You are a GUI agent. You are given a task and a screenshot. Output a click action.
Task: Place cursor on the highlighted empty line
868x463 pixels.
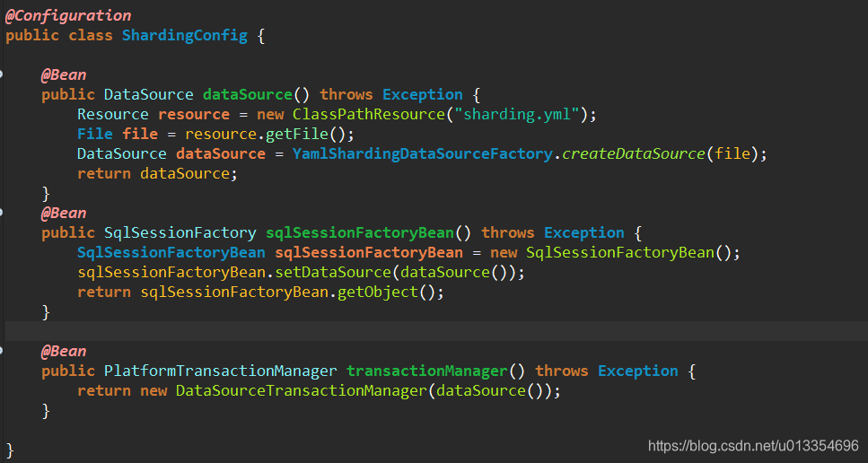pyautogui.click(x=436, y=331)
